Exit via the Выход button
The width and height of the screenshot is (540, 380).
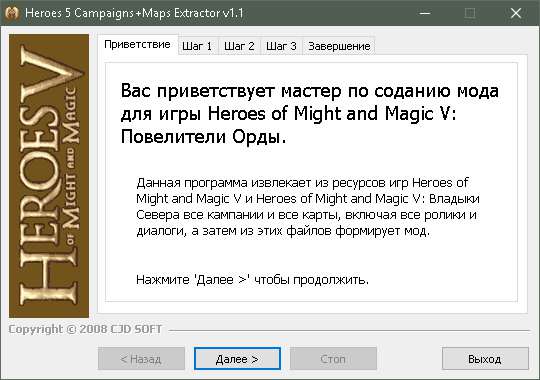485,359
